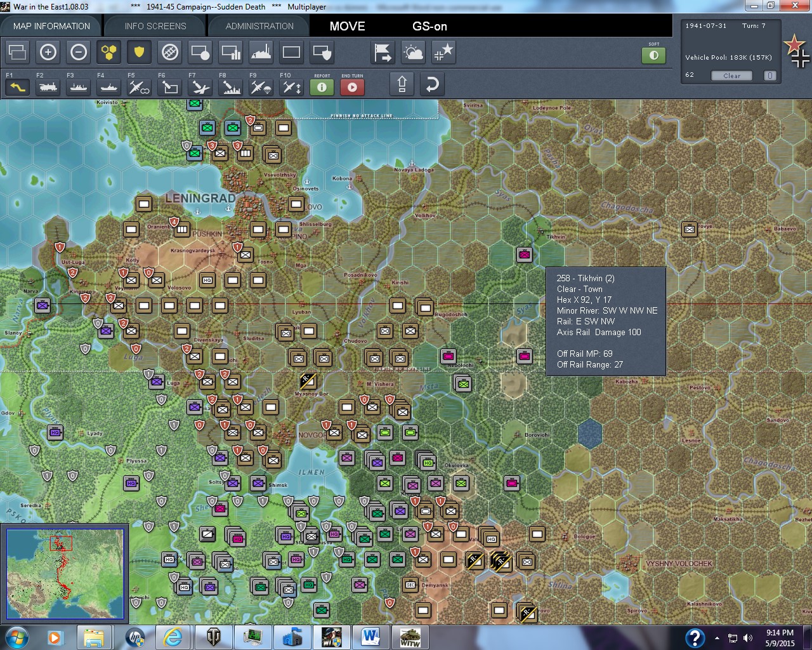Image resolution: width=812 pixels, height=650 pixels.
Task: Click the minimap overview in the bottom-left corner
Action: (65, 573)
